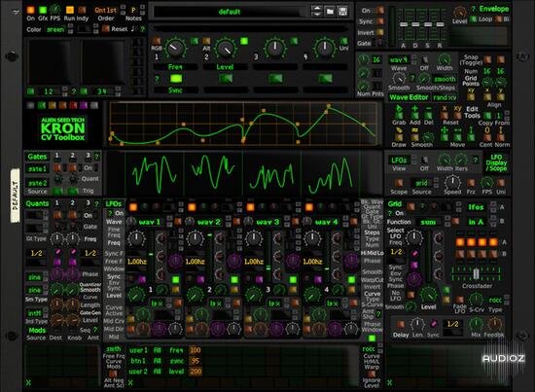Toggle the Gfx graphics button
535x392 pixels.
tap(43, 10)
